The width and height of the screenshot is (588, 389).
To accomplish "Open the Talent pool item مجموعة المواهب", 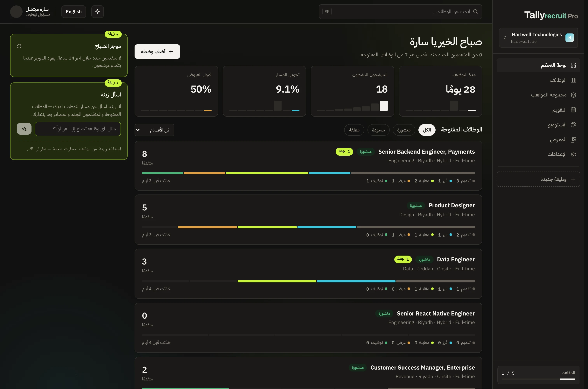I will click(538, 95).
